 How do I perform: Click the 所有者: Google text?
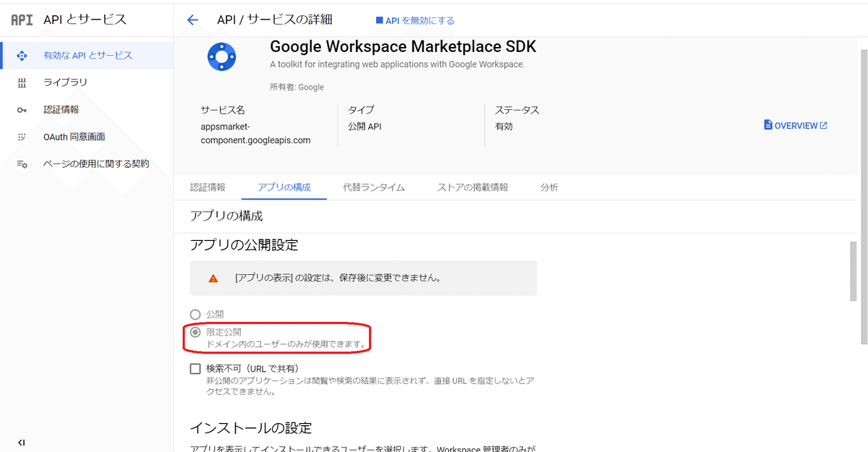click(x=297, y=87)
